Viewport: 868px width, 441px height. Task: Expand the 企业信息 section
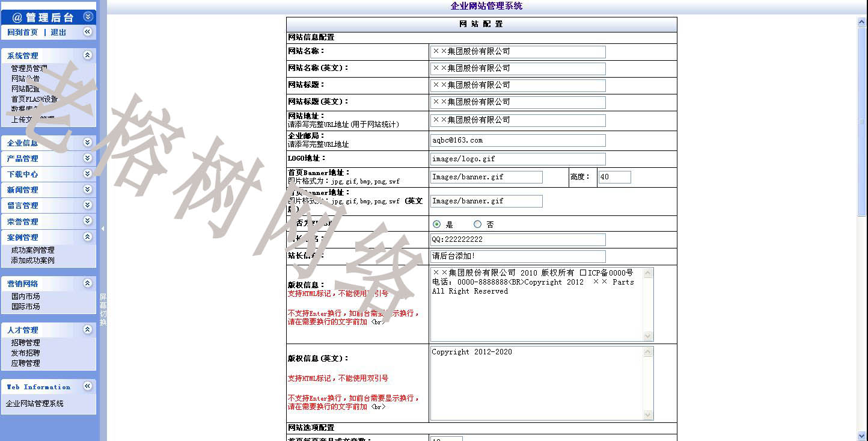(x=88, y=143)
